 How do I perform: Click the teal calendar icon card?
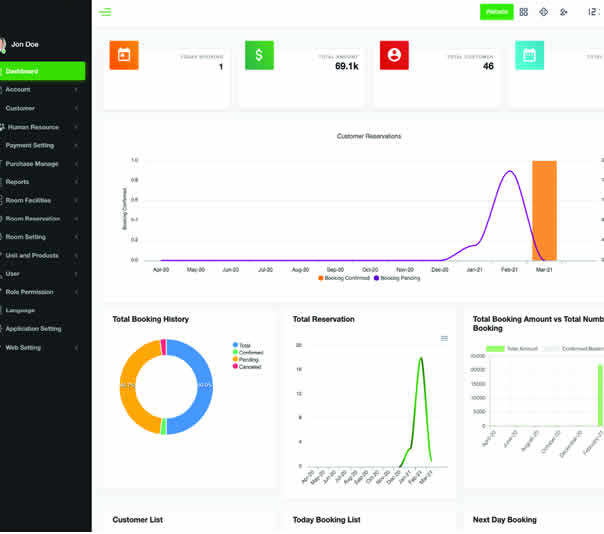click(530, 56)
